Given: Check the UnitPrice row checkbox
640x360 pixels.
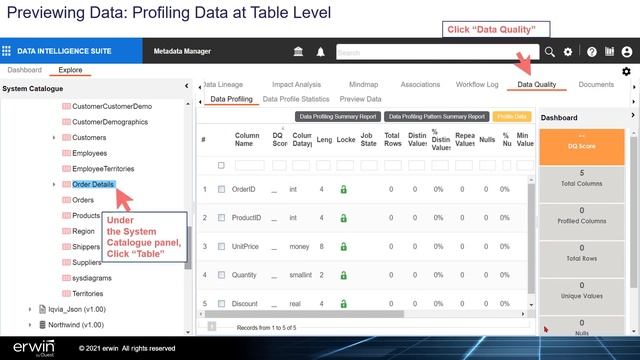Looking at the screenshot, I should 221,247.
